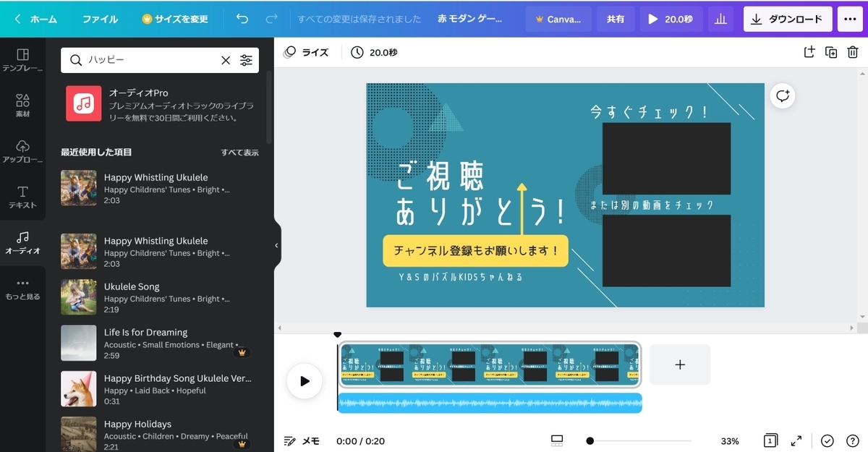Add a comment with bubble icon
The image size is (868, 452).
pos(783,95)
